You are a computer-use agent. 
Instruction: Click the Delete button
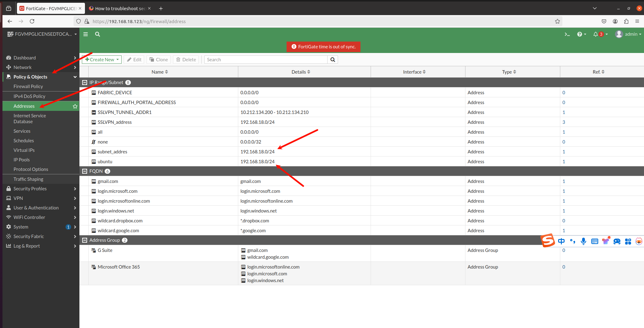tap(186, 60)
